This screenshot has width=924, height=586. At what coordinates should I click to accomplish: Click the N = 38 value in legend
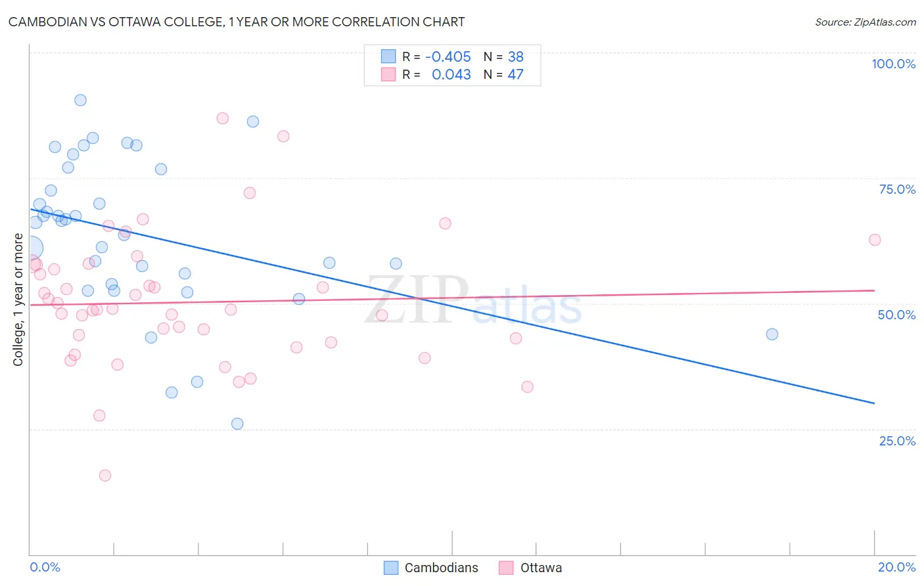[503, 56]
